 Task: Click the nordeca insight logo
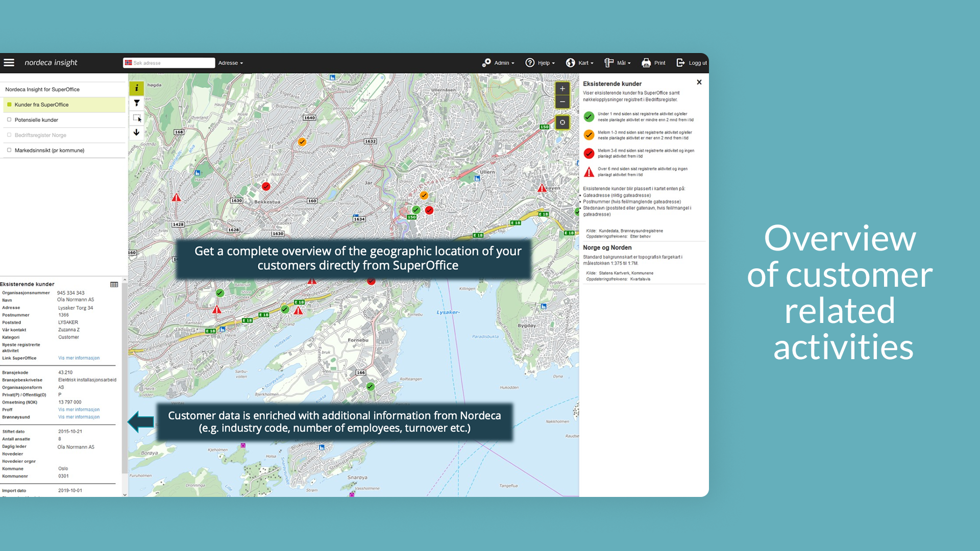(x=51, y=63)
